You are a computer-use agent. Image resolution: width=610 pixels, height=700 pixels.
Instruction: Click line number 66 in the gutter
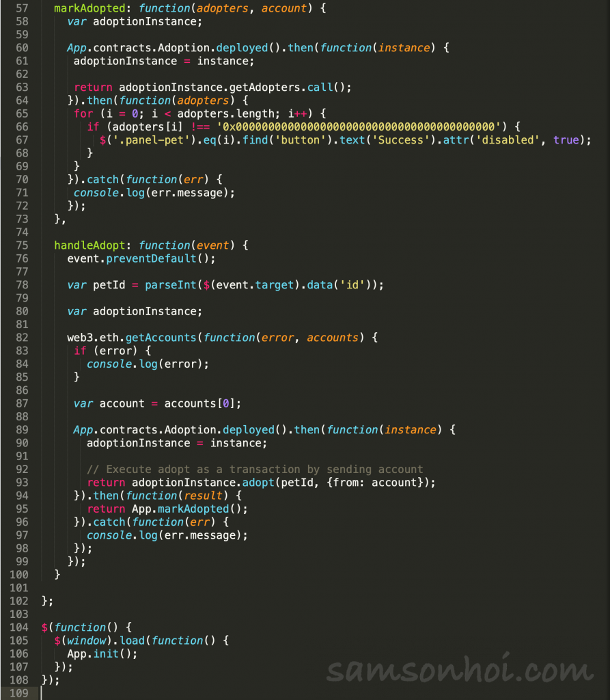tap(22, 126)
